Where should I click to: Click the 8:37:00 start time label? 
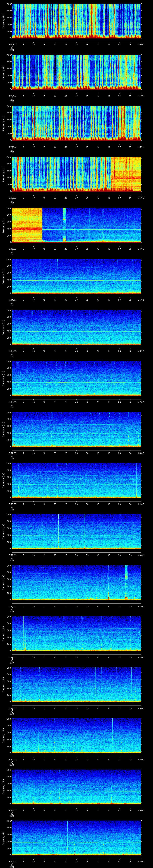click(12, 453)
